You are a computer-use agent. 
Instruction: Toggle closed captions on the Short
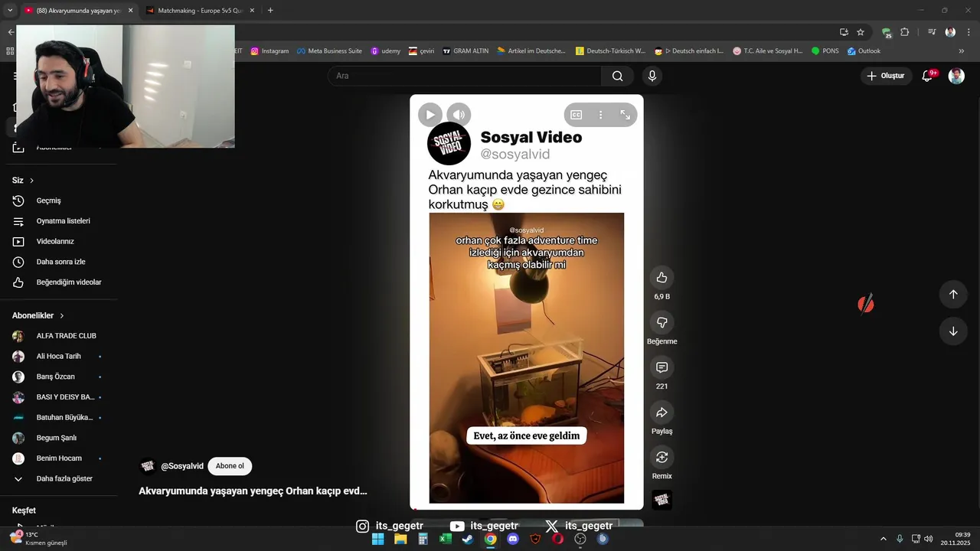pyautogui.click(x=577, y=115)
